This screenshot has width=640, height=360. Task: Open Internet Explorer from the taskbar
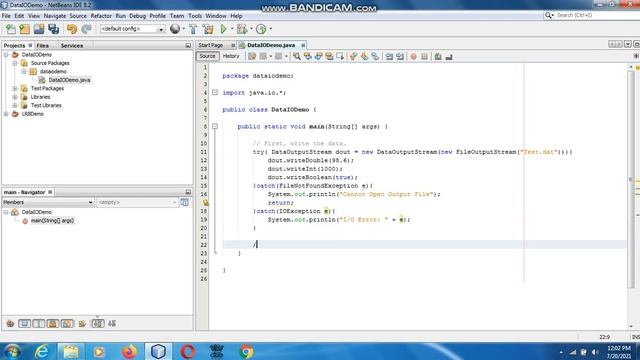[x=42, y=351]
